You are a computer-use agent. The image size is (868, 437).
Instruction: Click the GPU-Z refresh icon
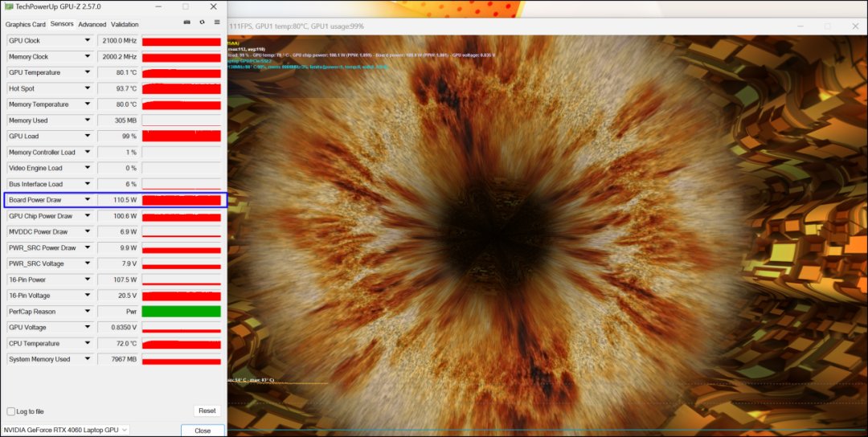[x=202, y=22]
